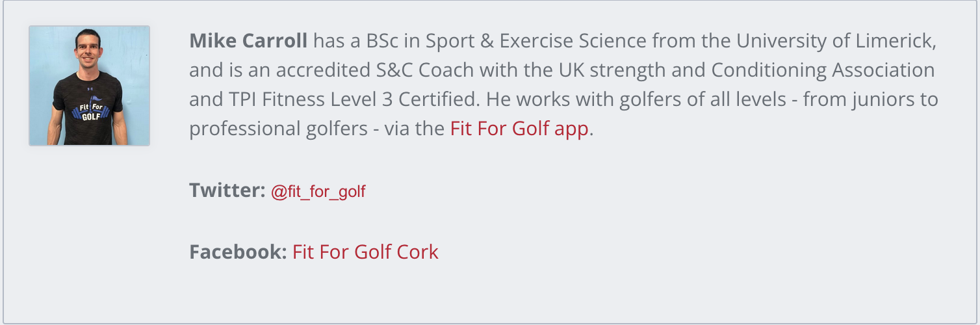The width and height of the screenshot is (980, 325).
Task: Click the bold Mike Carroll name
Action: pyautogui.click(x=248, y=41)
